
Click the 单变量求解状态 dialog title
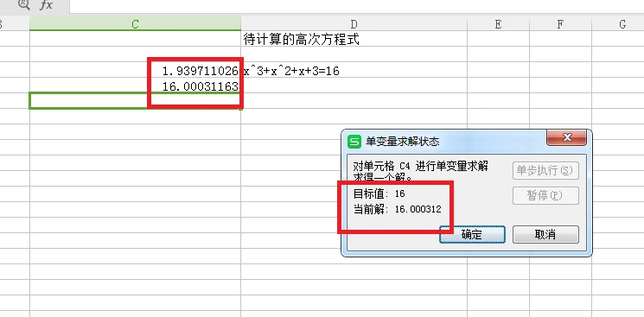(403, 142)
